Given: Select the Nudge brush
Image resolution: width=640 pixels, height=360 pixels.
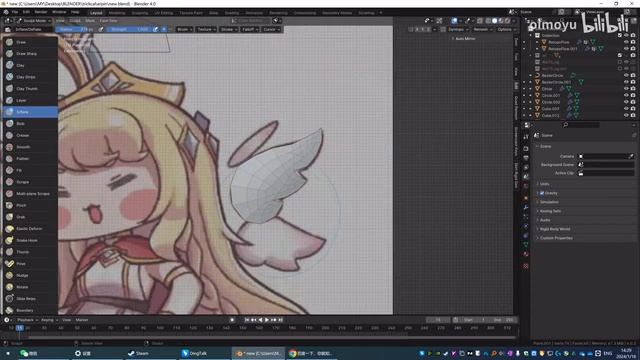Looking at the screenshot, I should click(x=31, y=276).
